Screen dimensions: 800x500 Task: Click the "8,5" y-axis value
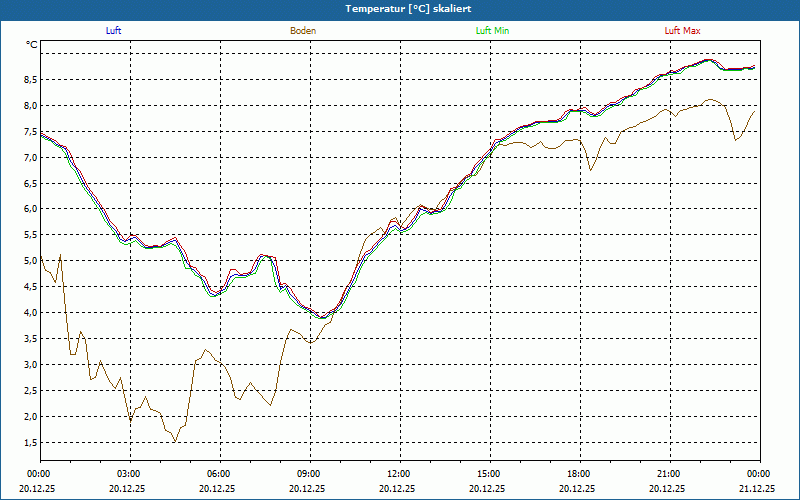click(31, 80)
